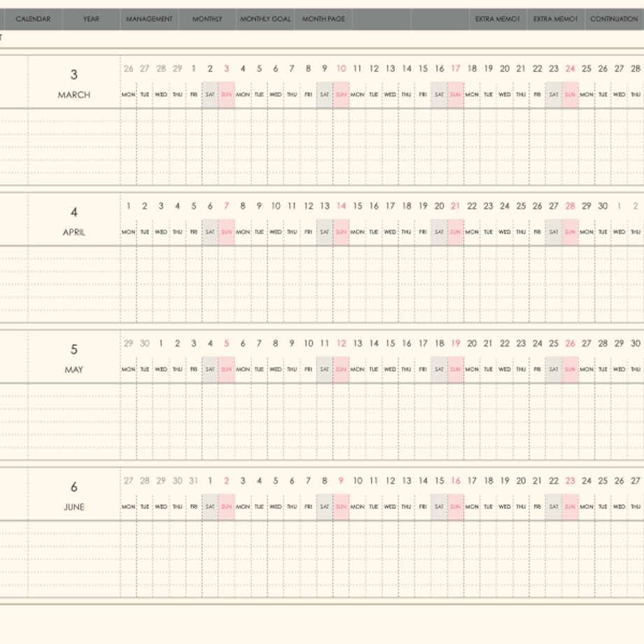Image resolution: width=644 pixels, height=644 pixels.
Task: Click SAT label under June 8
Action: [x=325, y=507]
